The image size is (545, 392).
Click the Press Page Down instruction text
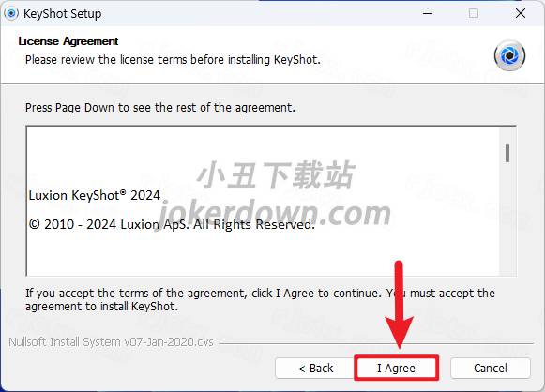159,108
